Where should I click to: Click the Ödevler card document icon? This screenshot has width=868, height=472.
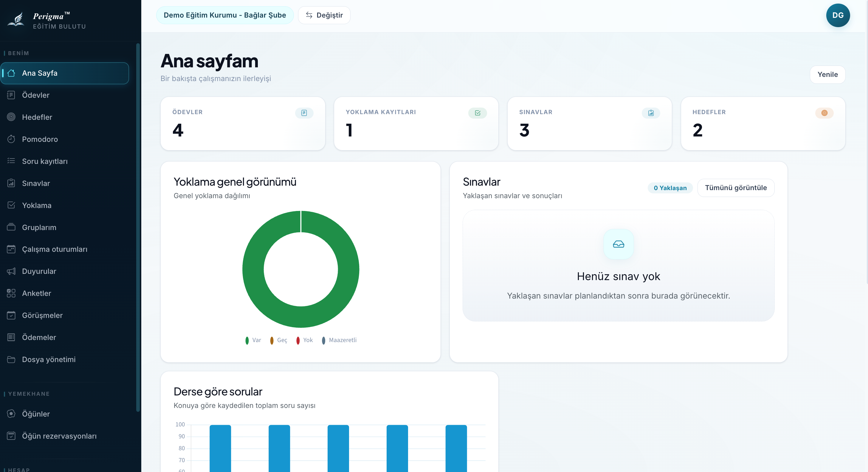[x=304, y=113]
